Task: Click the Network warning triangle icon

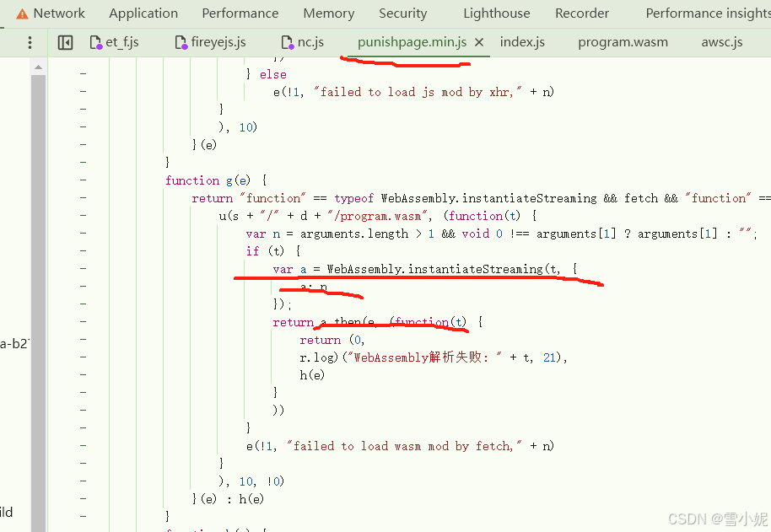Action: (x=22, y=13)
